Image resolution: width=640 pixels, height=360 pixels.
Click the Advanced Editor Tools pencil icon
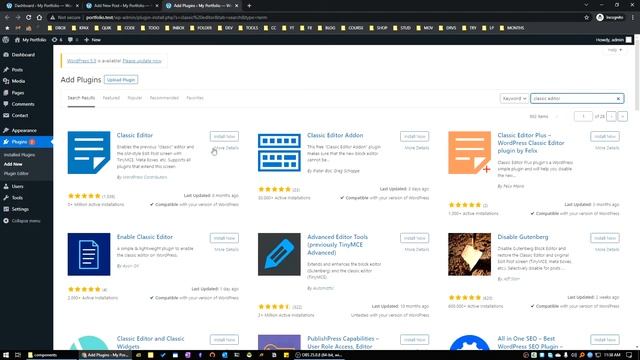tap(279, 254)
